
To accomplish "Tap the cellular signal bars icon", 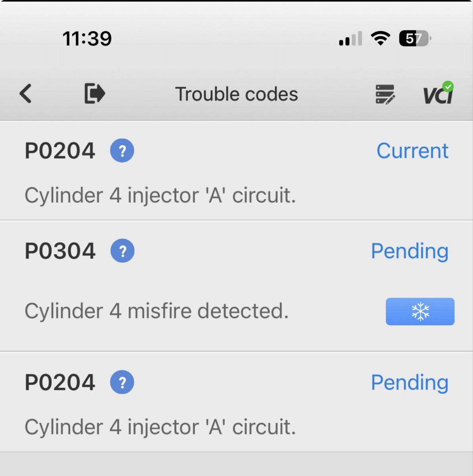I will point(350,39).
